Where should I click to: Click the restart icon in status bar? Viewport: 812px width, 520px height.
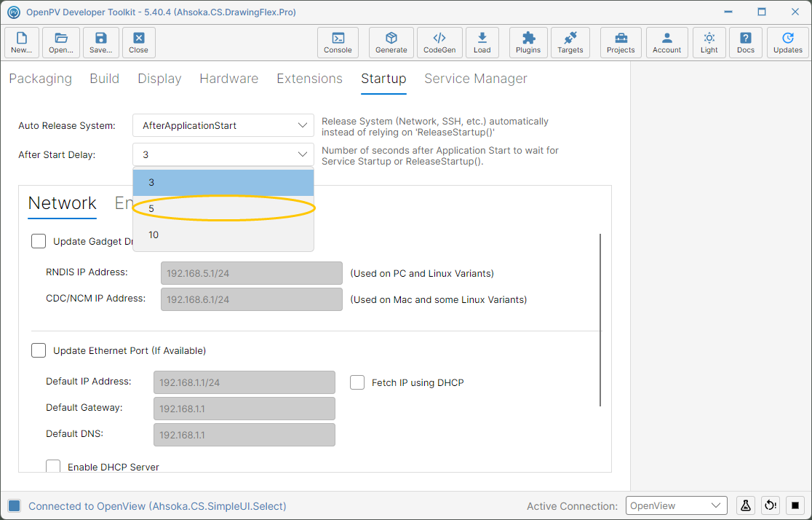tap(771, 505)
